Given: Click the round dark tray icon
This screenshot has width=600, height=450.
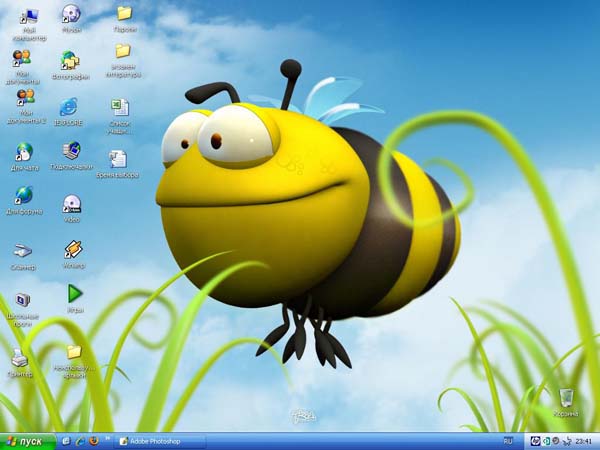Looking at the screenshot, I should click(x=556, y=441).
